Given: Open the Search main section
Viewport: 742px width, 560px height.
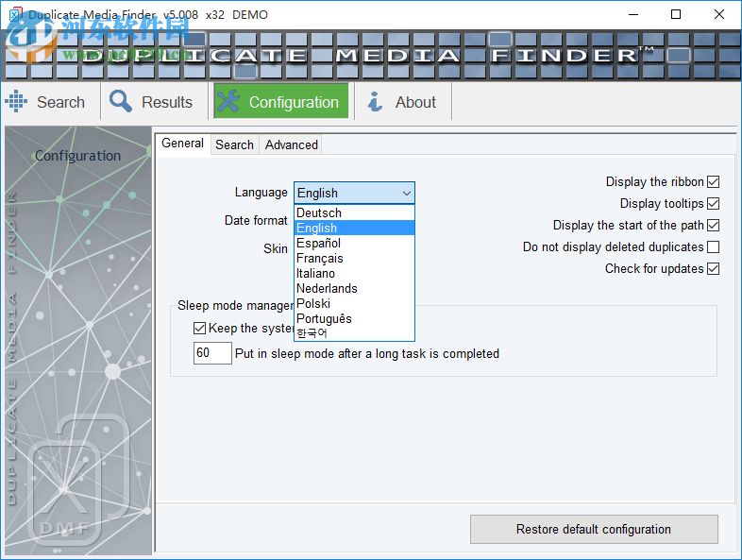Looking at the screenshot, I should [x=51, y=102].
